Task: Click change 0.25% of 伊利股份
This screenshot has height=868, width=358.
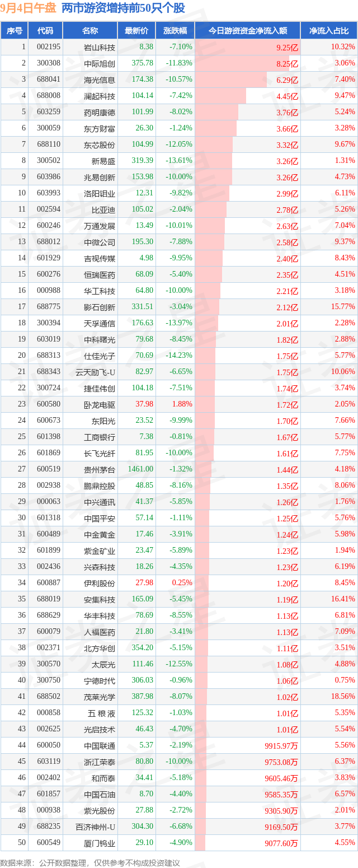Action: (x=183, y=583)
